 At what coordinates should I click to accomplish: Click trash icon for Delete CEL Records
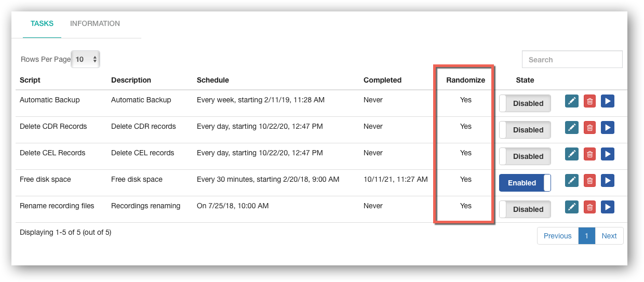[590, 154]
